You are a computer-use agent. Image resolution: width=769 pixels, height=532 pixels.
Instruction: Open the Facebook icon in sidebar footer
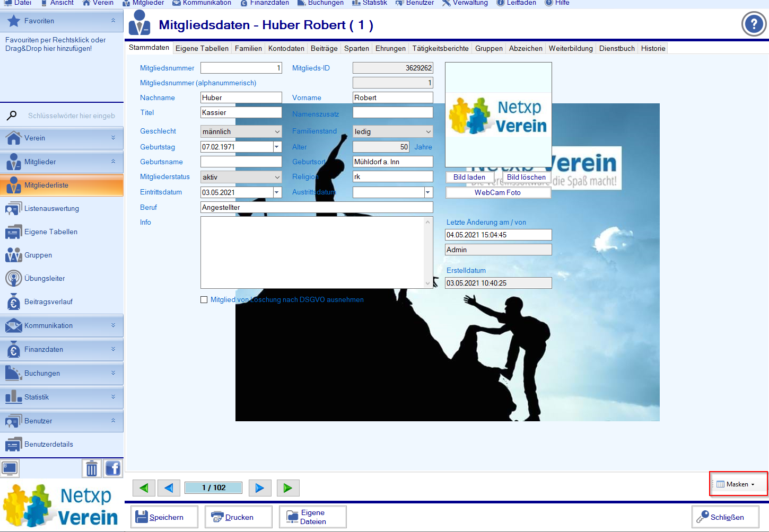point(113,468)
